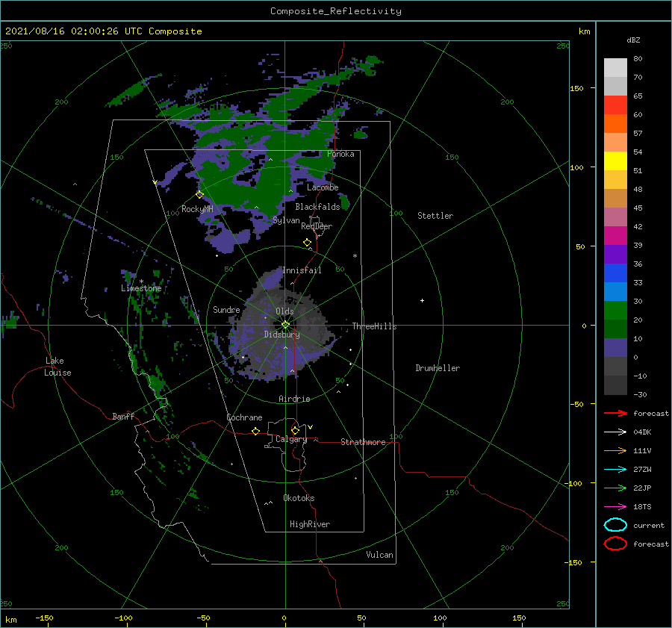Click the dBZ legend heading
Viewport: 672px width, 628px height.
[x=633, y=40]
